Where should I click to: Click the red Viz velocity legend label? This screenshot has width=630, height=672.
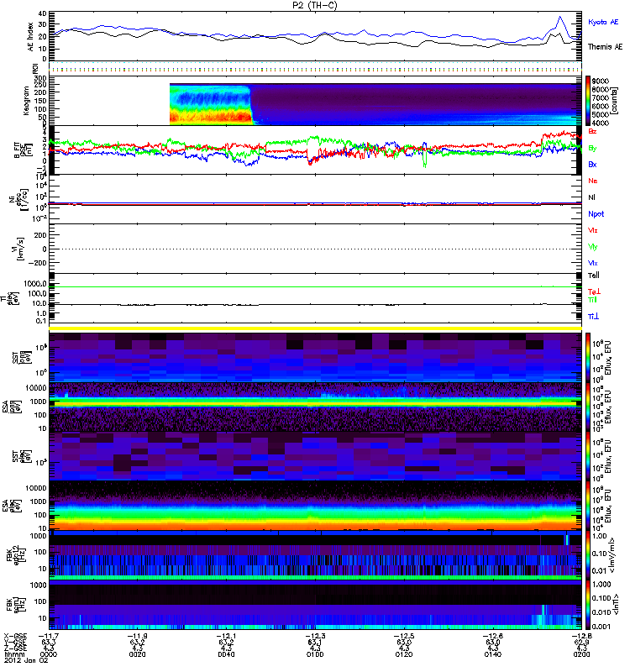[593, 230]
